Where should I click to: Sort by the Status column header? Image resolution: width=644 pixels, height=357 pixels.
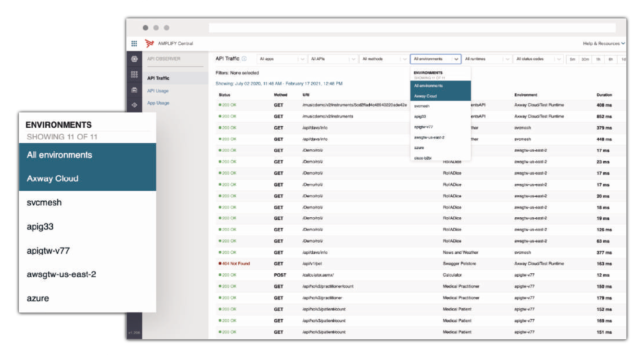225,95
